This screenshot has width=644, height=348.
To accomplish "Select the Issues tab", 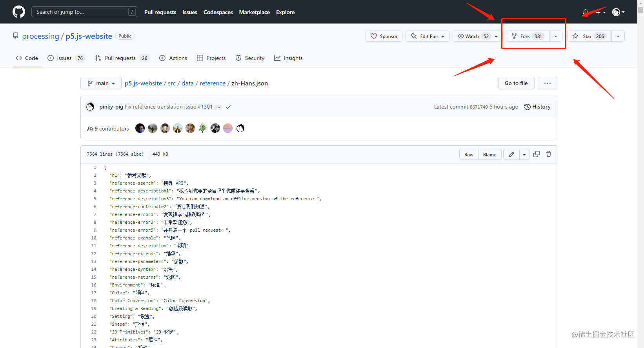I will pos(66,58).
